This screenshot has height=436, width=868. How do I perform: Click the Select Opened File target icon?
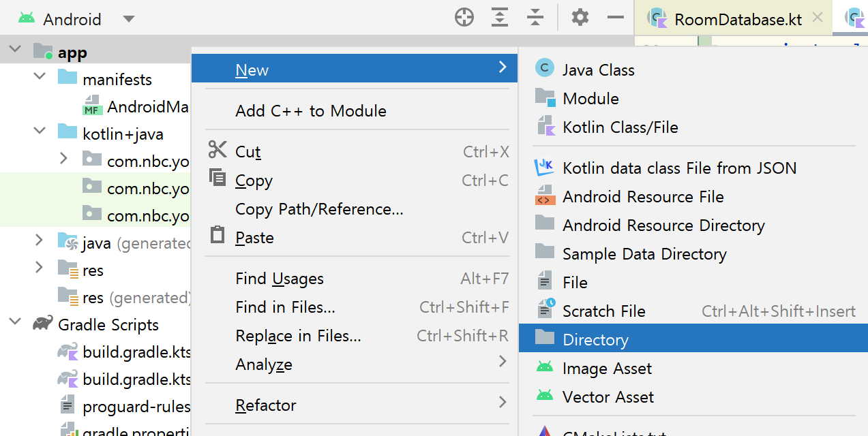pos(464,18)
